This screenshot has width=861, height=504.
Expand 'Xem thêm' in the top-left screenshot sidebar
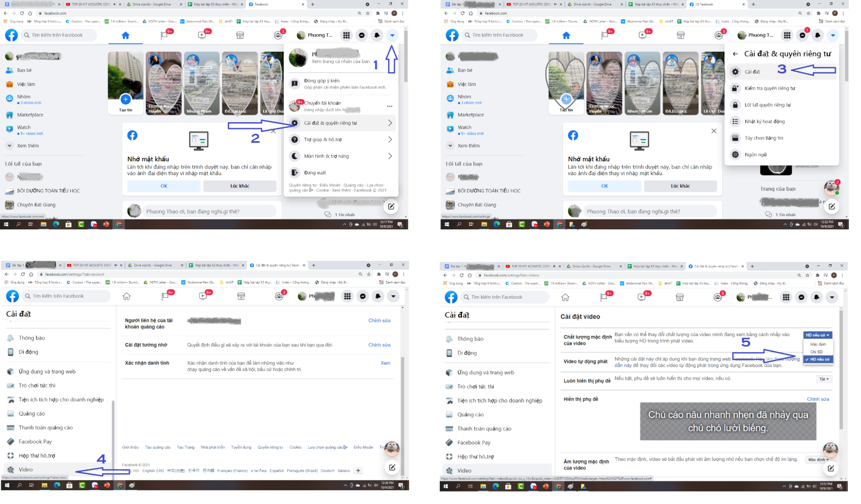(28, 146)
